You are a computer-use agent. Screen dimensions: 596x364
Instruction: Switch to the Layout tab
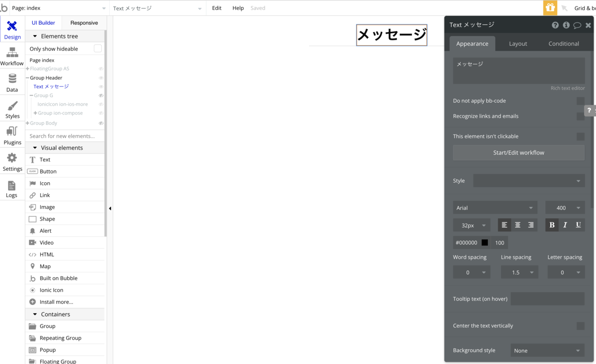(x=518, y=44)
